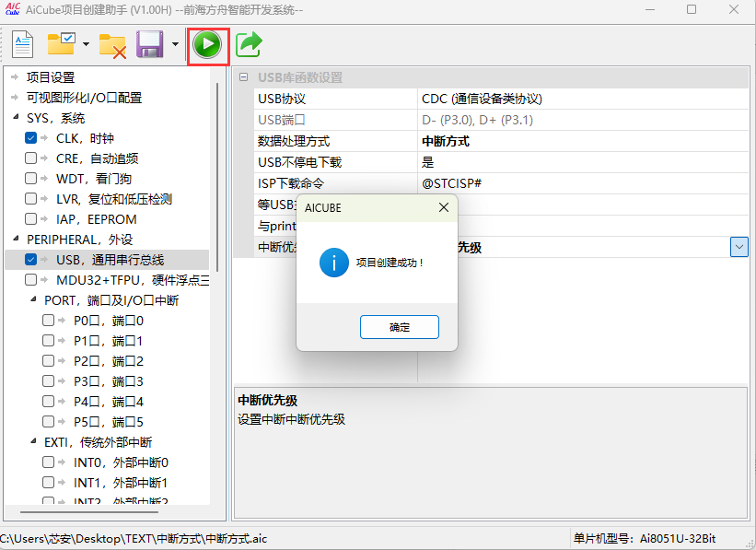756x550 pixels.
Task: Click the blue info icon in dialog
Action: 333,263
